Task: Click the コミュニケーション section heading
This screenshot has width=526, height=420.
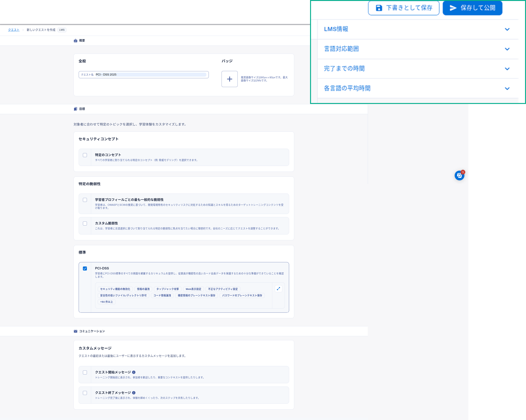Action: click(92, 331)
